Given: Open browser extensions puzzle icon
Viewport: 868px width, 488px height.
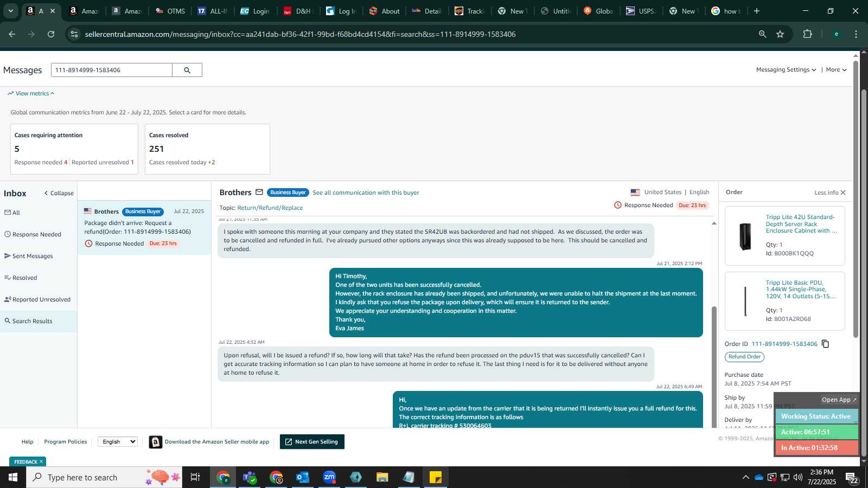Looking at the screenshot, I should tap(807, 34).
